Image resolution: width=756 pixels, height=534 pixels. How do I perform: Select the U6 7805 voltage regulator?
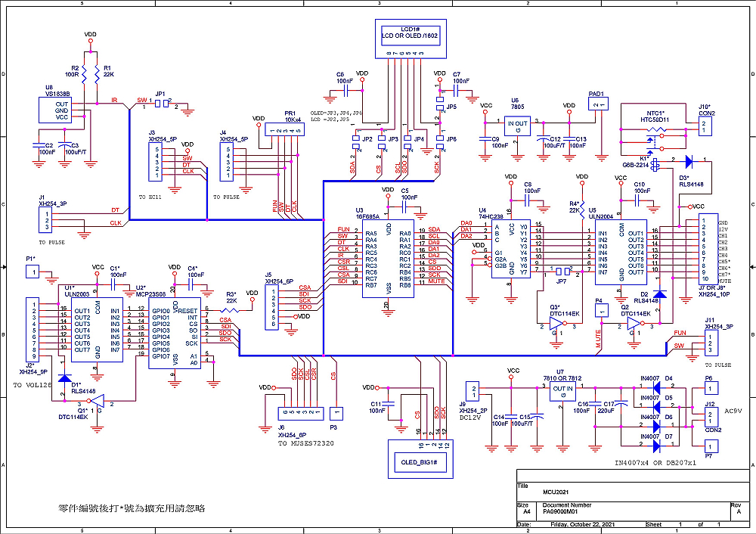coord(518,125)
